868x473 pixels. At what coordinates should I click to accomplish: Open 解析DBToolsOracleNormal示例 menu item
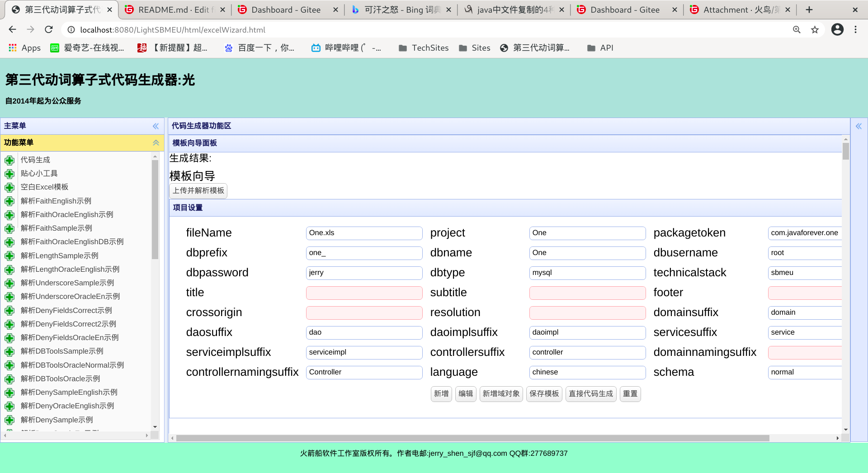coord(72,365)
